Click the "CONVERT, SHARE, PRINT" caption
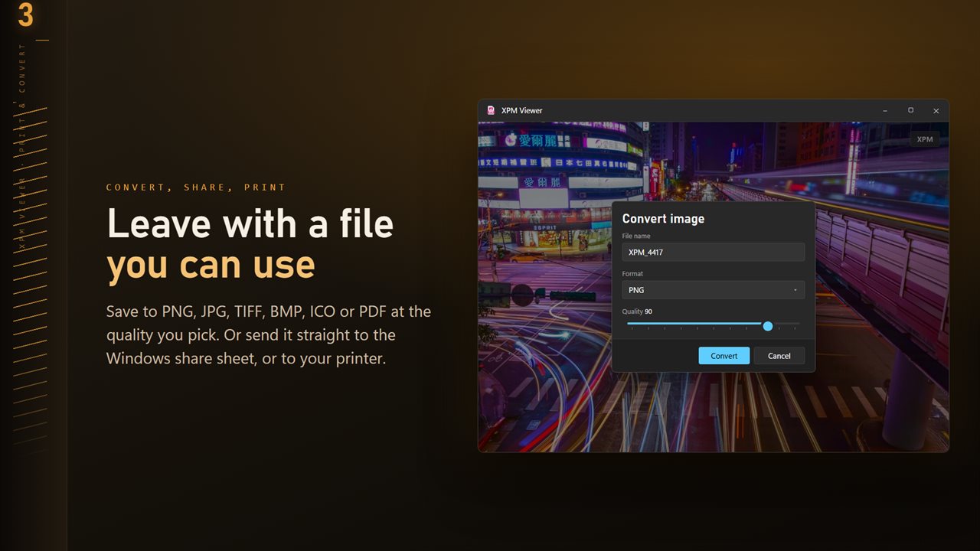Screen dimensions: 980x551 196,187
